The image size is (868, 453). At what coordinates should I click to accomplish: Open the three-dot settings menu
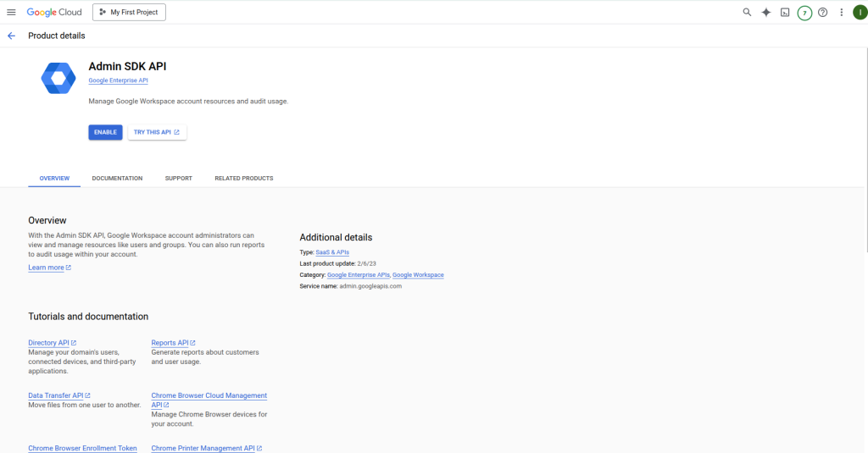click(x=841, y=12)
